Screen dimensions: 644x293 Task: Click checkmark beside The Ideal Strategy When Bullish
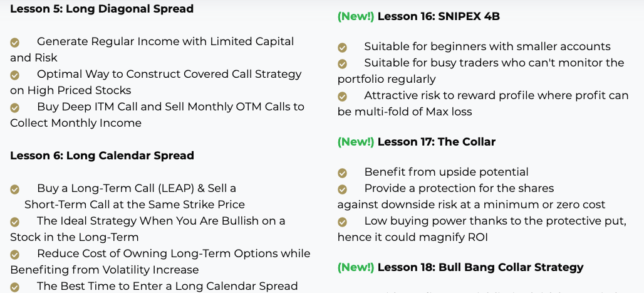click(15, 222)
